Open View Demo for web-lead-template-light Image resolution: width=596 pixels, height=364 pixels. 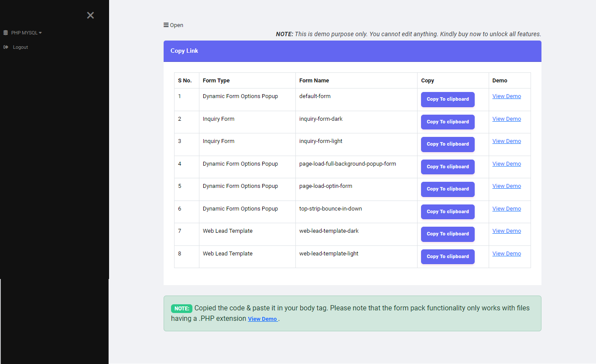coord(507,254)
